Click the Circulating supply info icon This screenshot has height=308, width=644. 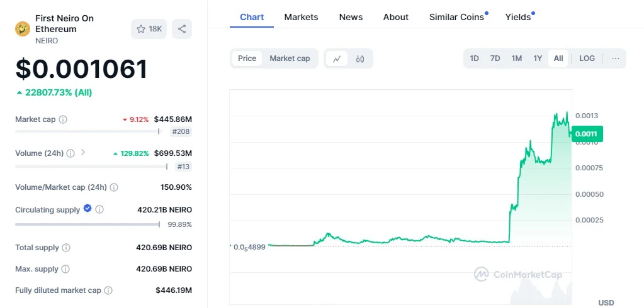[99, 210]
